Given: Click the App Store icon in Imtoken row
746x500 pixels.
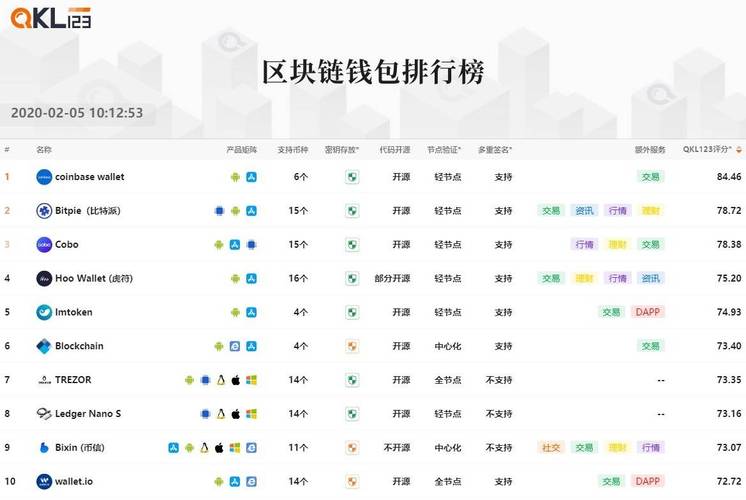Looking at the screenshot, I should [x=252, y=312].
